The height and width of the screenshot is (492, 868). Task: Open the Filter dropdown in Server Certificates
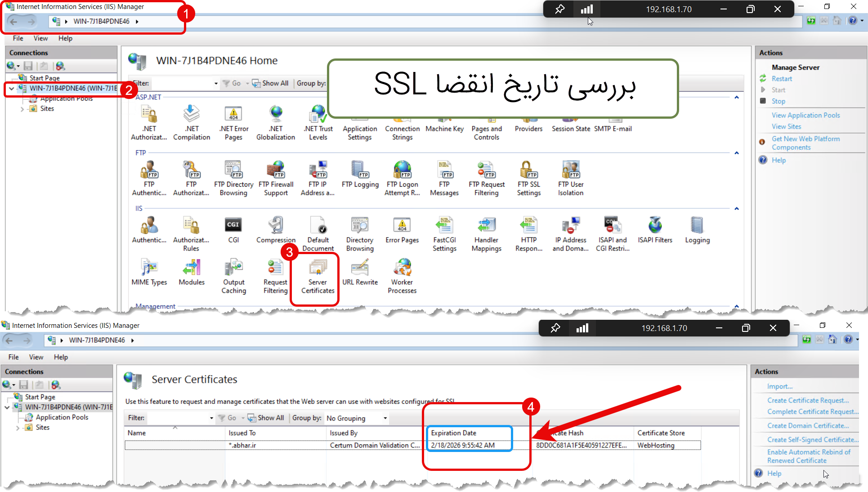click(211, 418)
